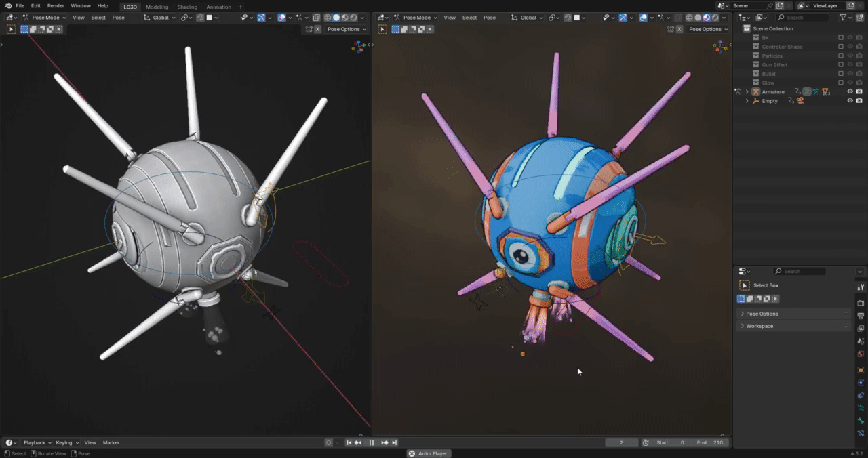
Task: Open the right viewport Pose Mode dropdown
Action: coord(416,18)
